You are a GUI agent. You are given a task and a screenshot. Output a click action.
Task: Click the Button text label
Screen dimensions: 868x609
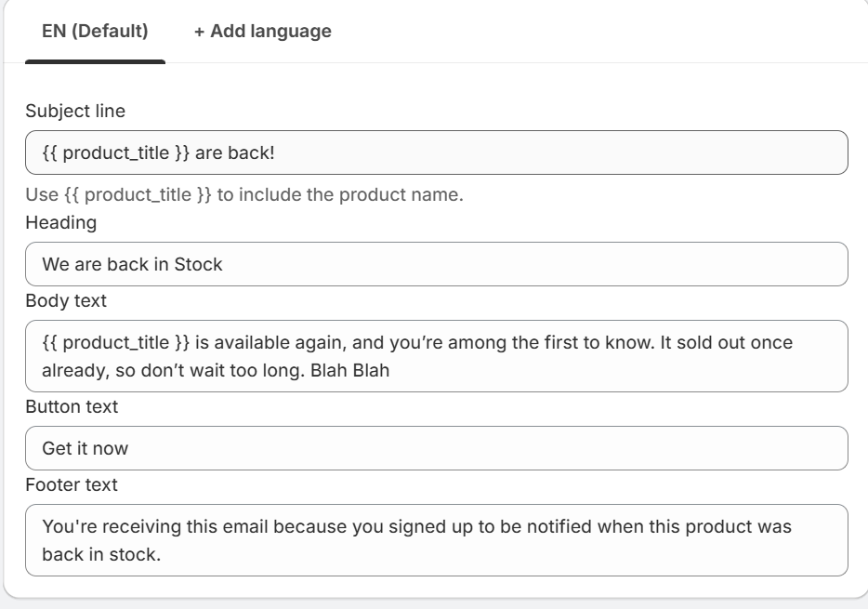click(72, 406)
